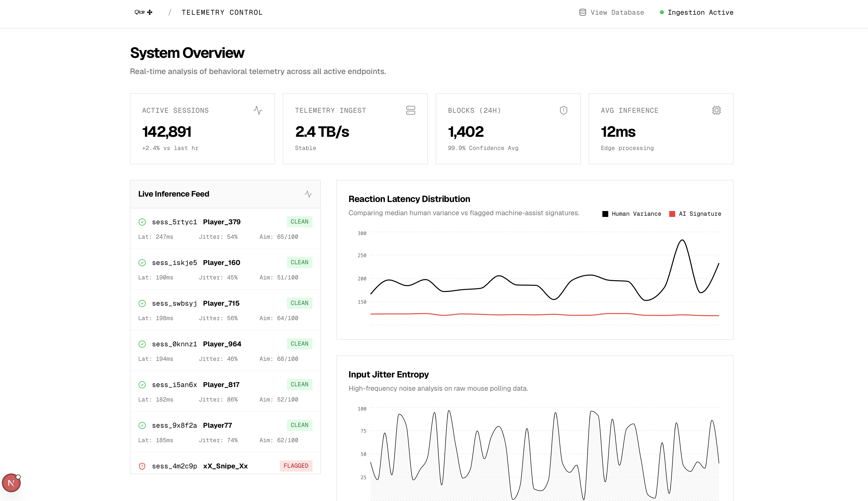Select player name Player77
The width and height of the screenshot is (868, 501).
coord(217,426)
